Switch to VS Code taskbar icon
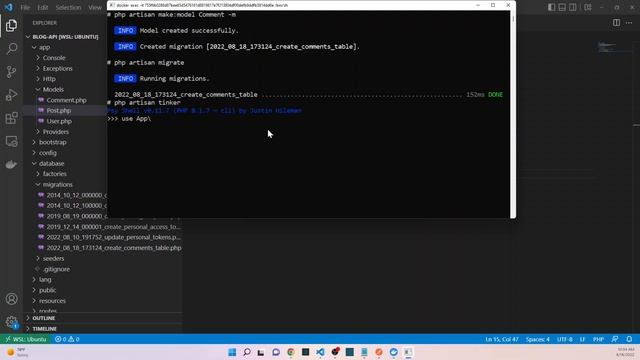The image size is (640, 360). tap(320, 352)
